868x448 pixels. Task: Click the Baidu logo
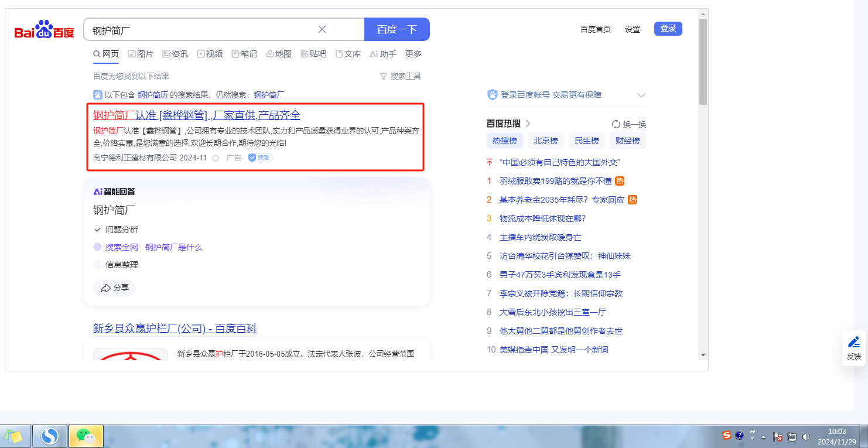pyautogui.click(x=45, y=29)
